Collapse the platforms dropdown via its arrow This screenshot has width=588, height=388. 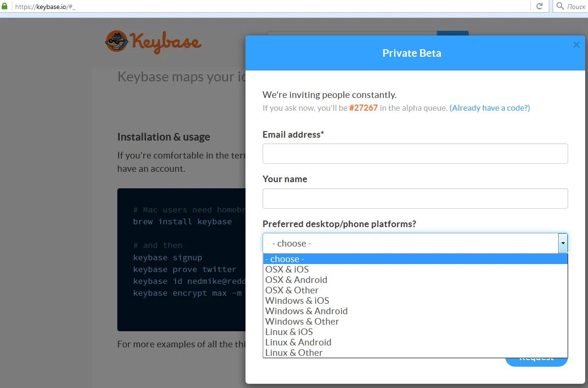(562, 243)
